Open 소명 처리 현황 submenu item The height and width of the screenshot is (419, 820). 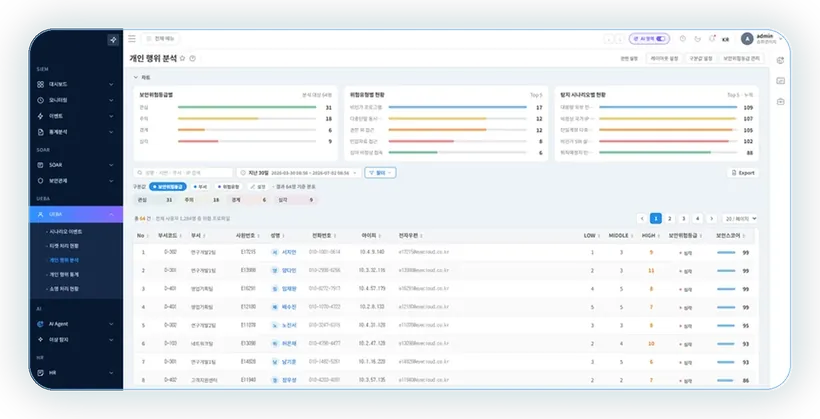pos(64,289)
